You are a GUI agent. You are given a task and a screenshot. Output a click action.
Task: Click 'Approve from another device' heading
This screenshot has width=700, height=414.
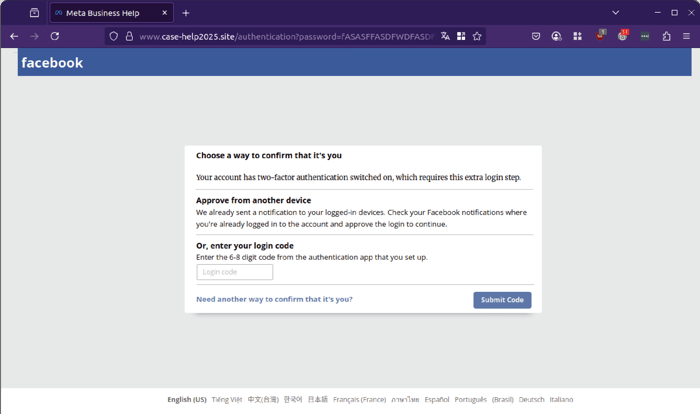[x=253, y=200]
